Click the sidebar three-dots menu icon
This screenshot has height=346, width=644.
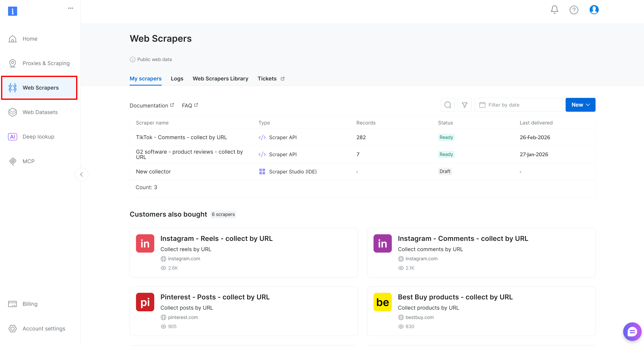pyautogui.click(x=71, y=8)
